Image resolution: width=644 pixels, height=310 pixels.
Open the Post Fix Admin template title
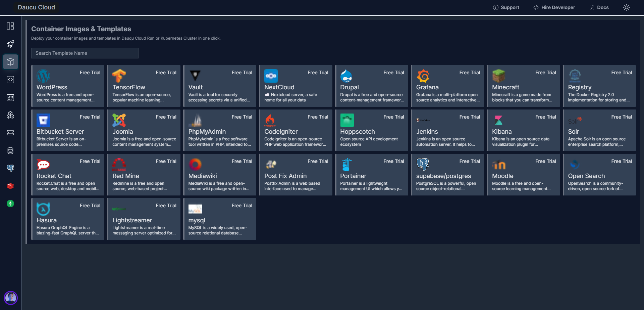[285, 176]
